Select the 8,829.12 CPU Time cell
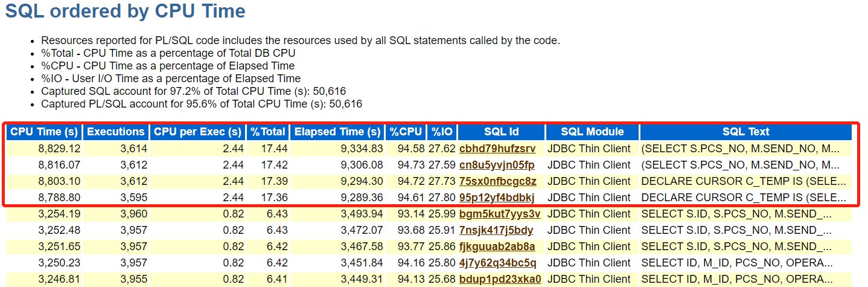This screenshot has width=868, height=287. [44, 149]
